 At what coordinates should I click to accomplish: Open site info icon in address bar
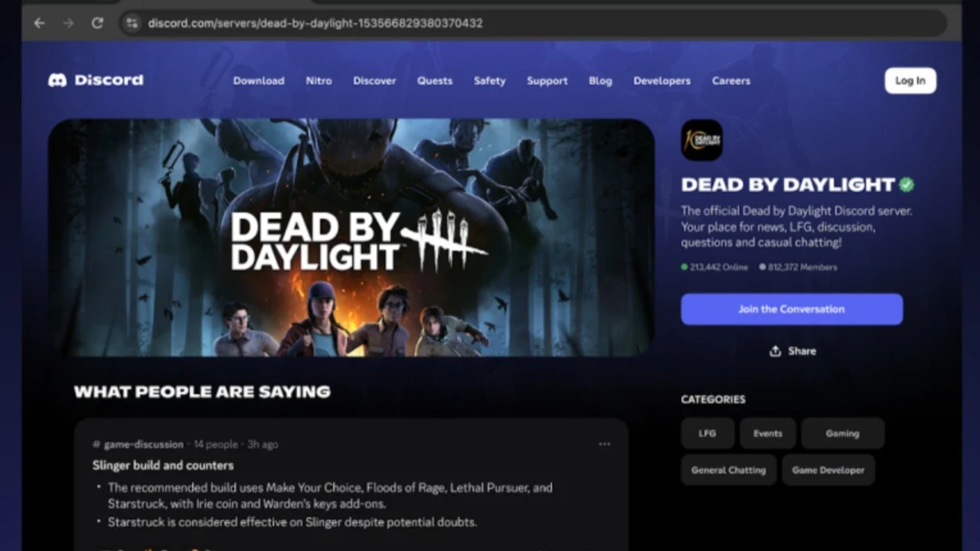pyautogui.click(x=132, y=23)
